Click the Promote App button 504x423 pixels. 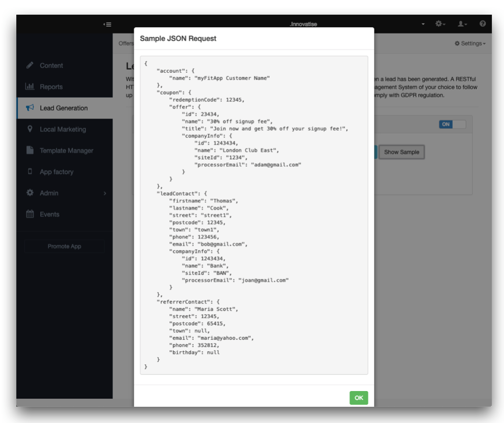click(x=64, y=247)
